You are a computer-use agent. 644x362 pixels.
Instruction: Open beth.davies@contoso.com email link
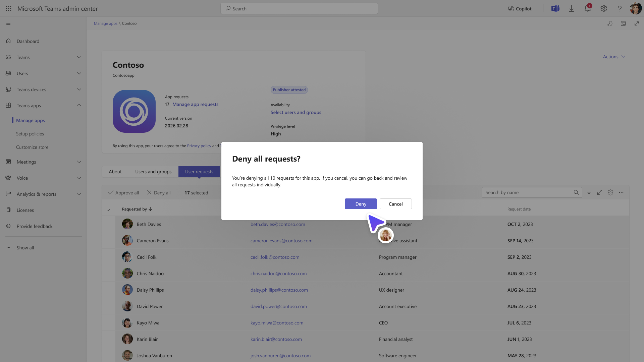pos(278,224)
